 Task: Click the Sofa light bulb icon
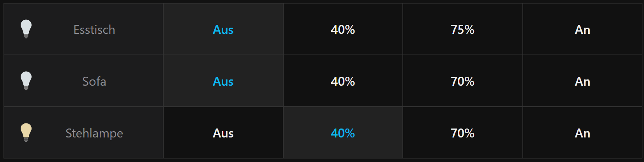26,81
